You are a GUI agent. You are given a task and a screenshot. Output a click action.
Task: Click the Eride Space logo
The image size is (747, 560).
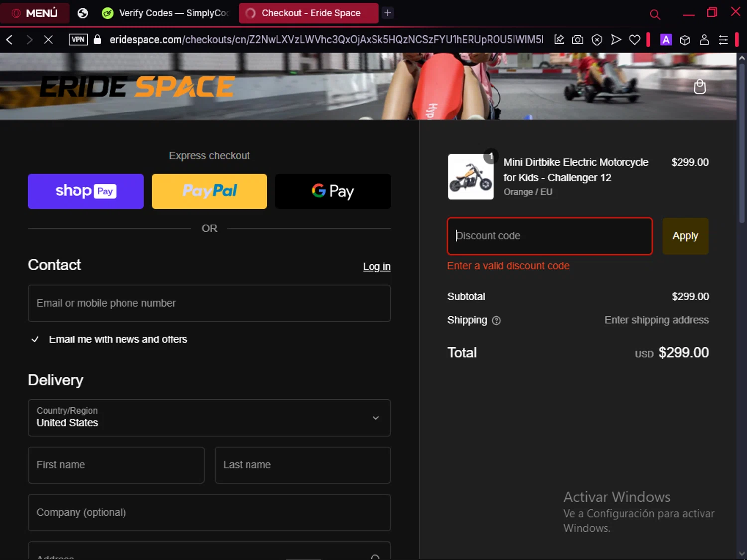pyautogui.click(x=137, y=87)
